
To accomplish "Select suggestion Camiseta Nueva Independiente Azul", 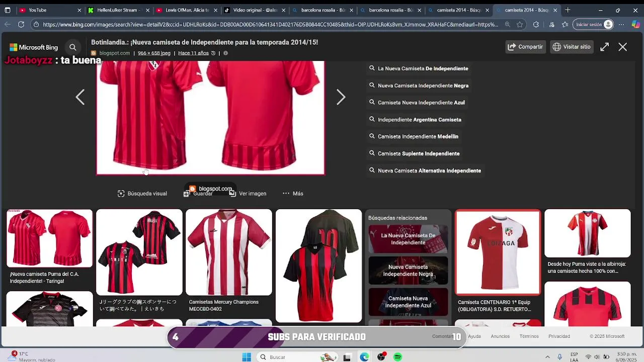I will pyautogui.click(x=417, y=103).
